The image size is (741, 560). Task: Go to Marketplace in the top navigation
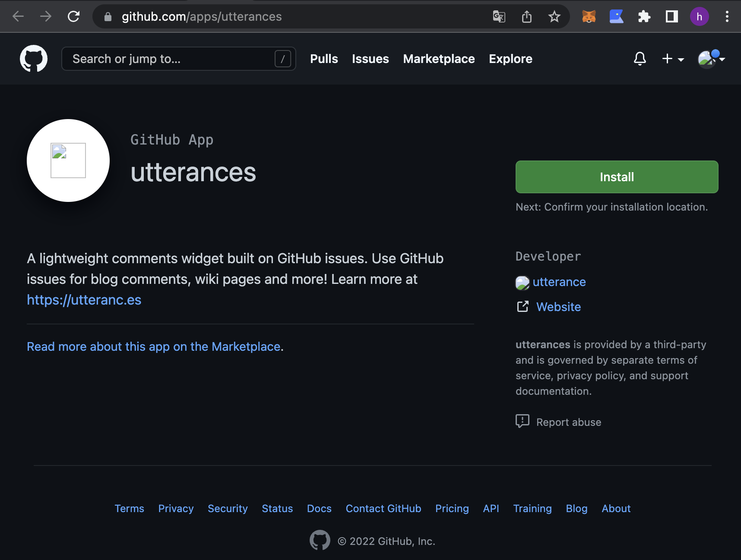point(439,59)
